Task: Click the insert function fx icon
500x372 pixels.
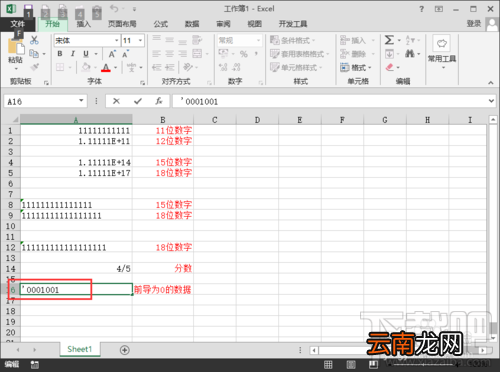Action: pos(159,101)
